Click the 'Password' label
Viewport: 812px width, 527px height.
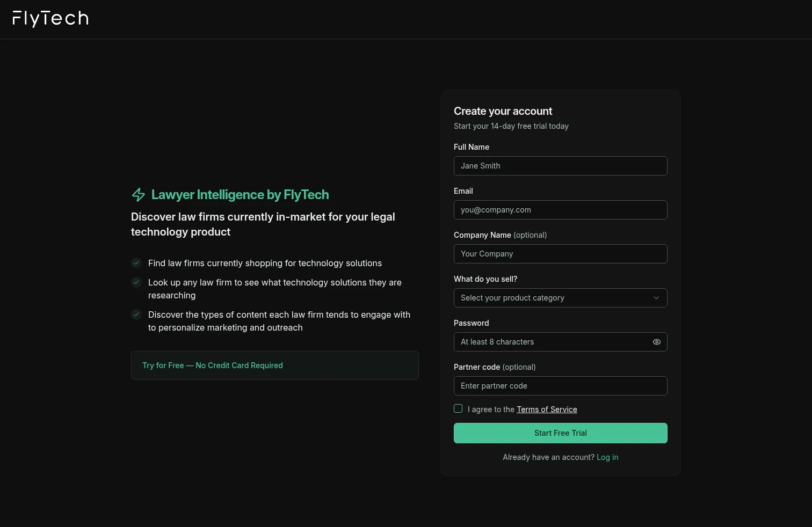471,323
